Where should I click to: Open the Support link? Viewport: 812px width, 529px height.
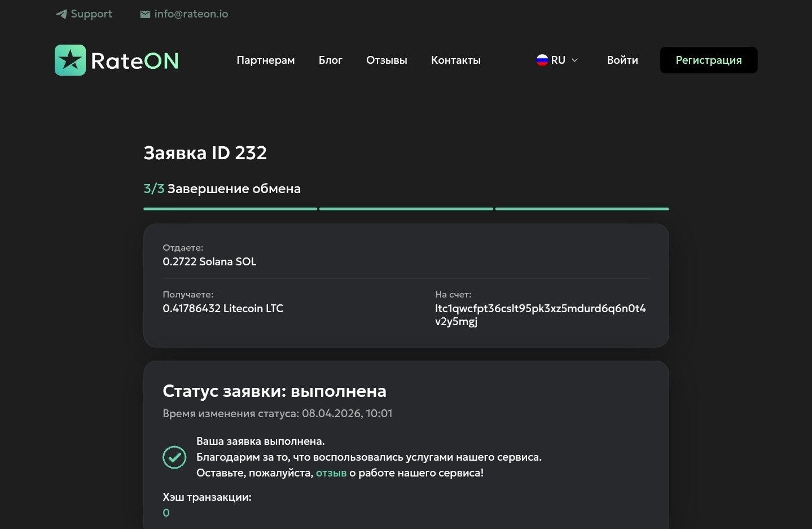(91, 14)
